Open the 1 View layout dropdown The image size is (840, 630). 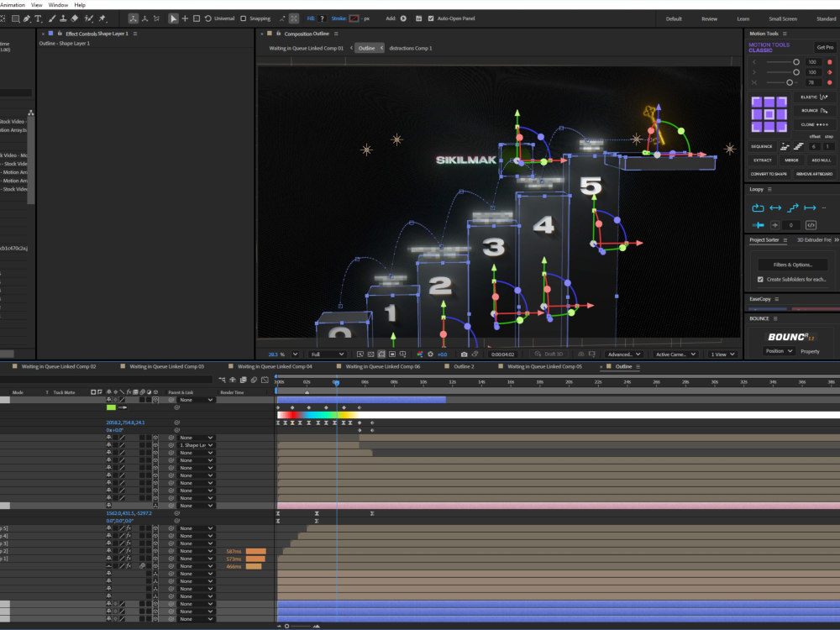(x=722, y=354)
